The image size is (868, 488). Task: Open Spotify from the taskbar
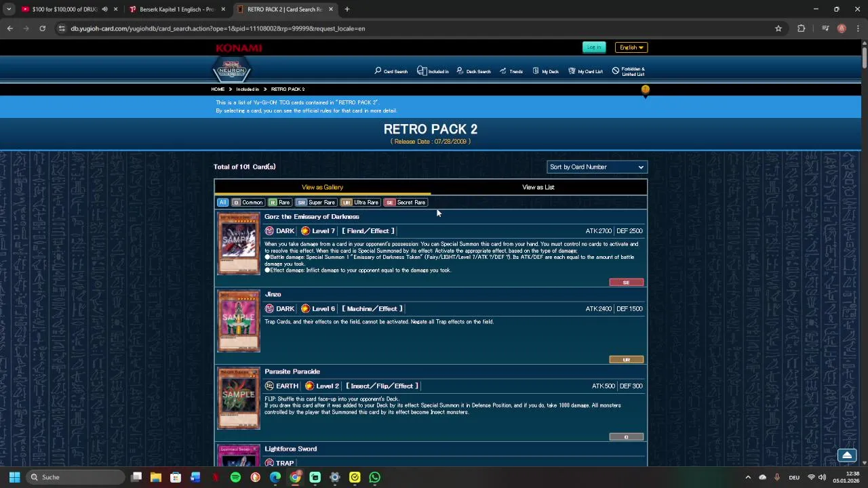click(235, 477)
